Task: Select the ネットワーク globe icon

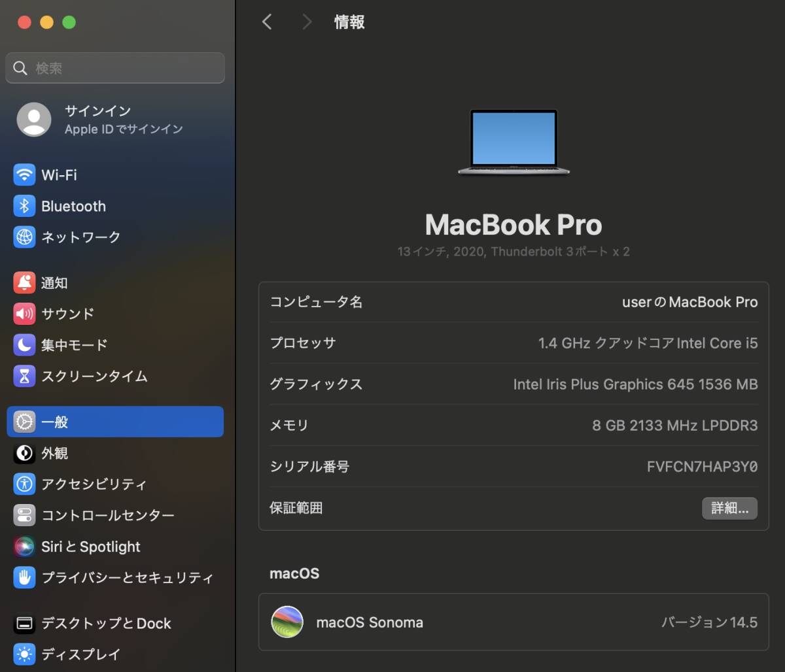Action: coord(24,237)
